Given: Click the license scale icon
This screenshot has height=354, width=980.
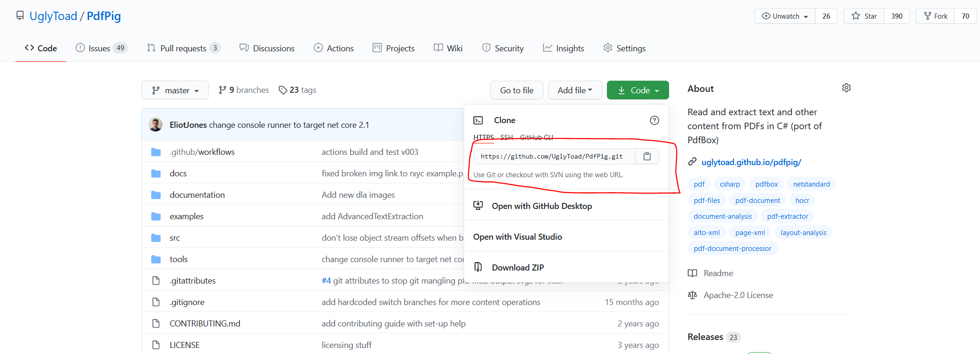Looking at the screenshot, I should (x=692, y=295).
